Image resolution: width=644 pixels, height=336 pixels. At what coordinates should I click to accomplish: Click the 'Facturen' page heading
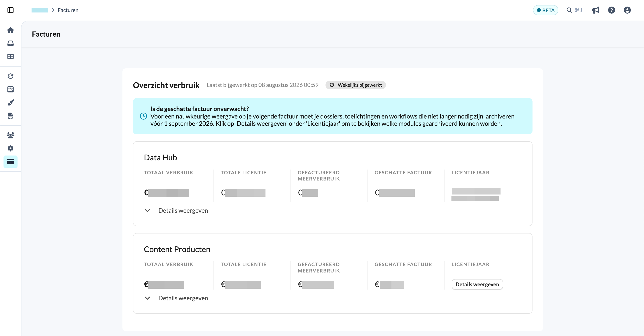tap(46, 34)
